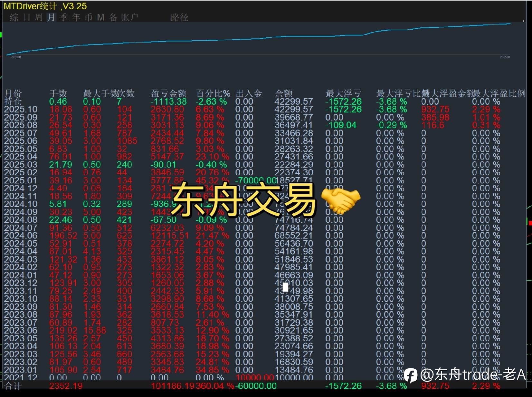Click the 385.98 max floating profit
532x397 pixels.
point(435,117)
